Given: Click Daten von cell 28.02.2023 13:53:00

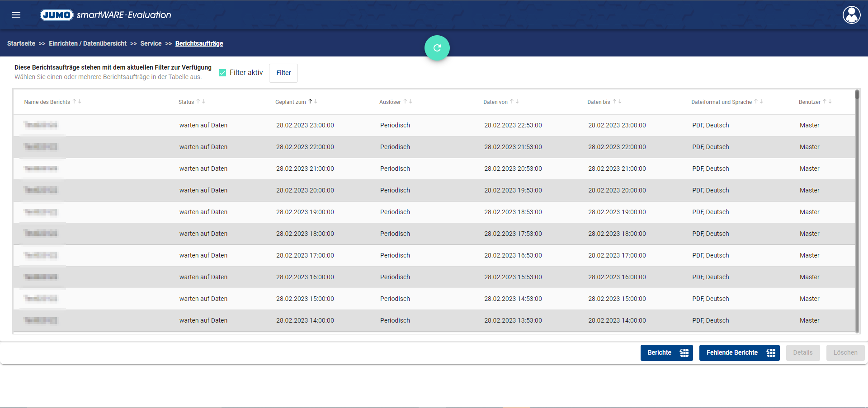Looking at the screenshot, I should click(513, 320).
